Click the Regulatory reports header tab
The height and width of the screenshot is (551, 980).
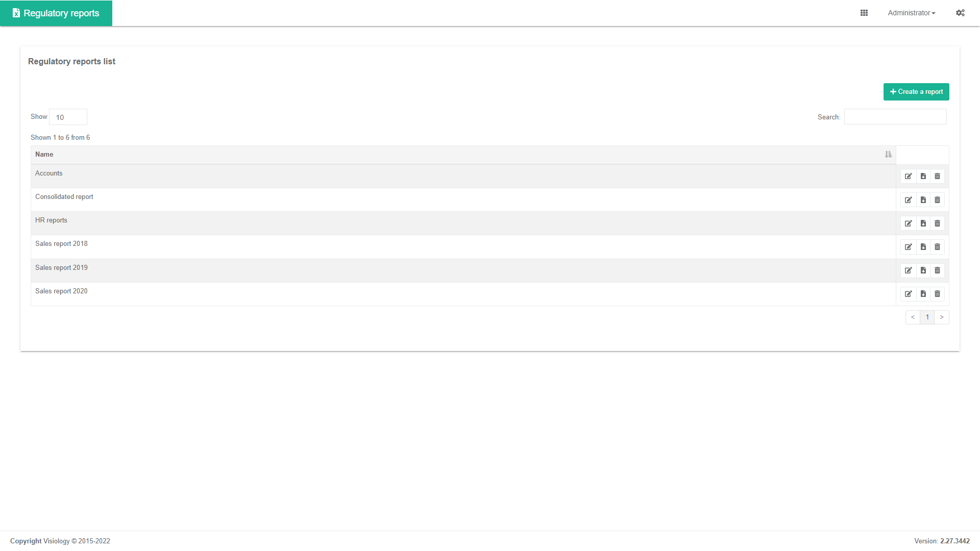pyautogui.click(x=56, y=13)
